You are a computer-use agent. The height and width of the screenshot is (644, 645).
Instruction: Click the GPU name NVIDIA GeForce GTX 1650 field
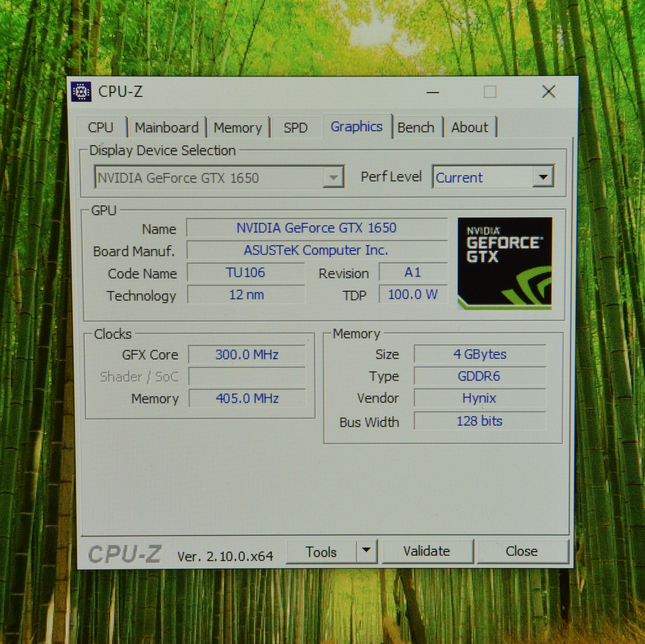click(x=317, y=228)
